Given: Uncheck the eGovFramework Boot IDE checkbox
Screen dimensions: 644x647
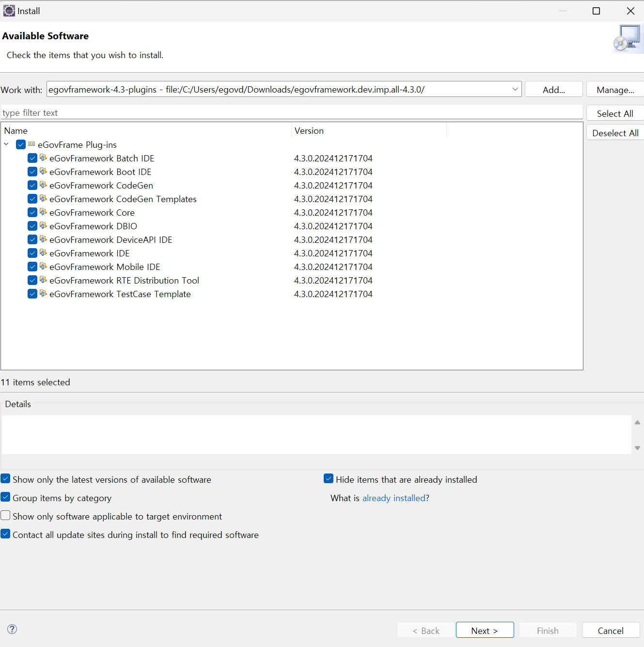Looking at the screenshot, I should pos(32,172).
